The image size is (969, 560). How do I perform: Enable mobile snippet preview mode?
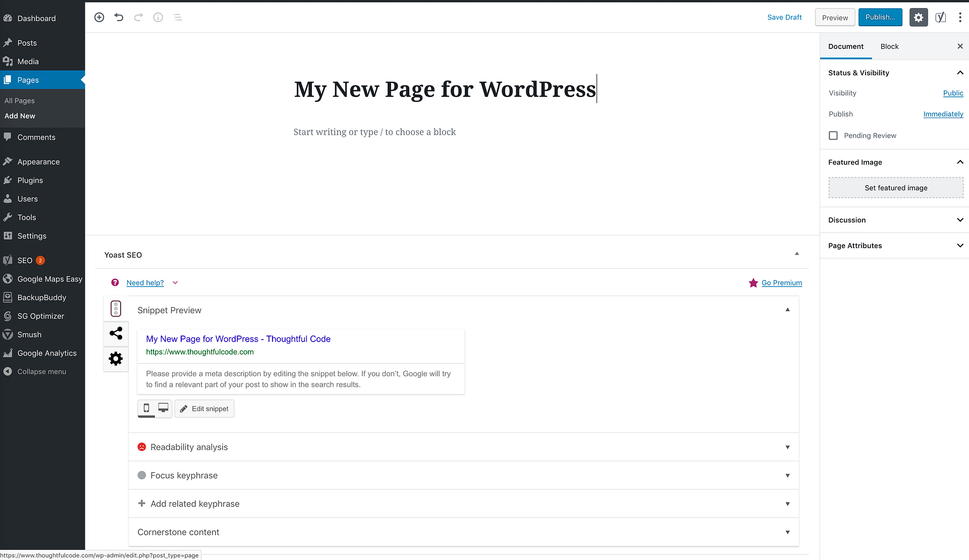[147, 408]
